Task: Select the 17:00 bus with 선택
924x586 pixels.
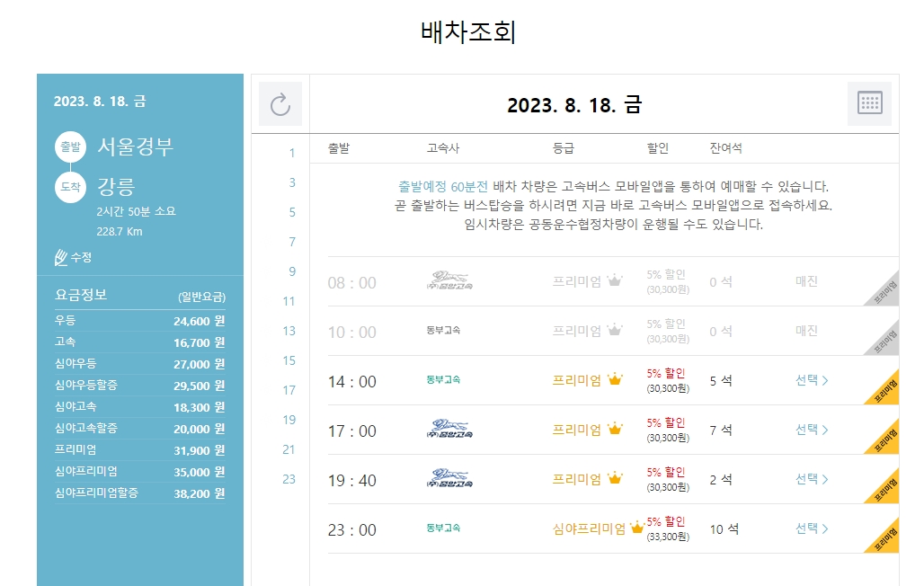Action: [812, 430]
